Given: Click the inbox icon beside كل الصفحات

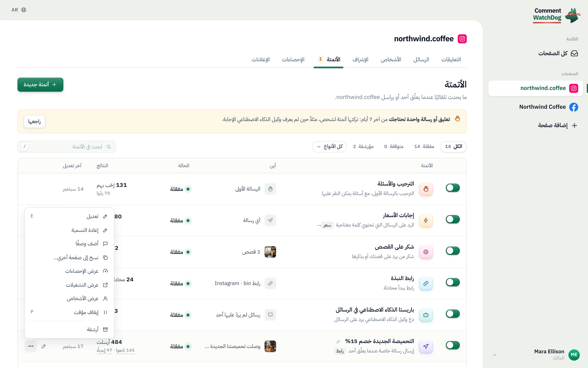Looking at the screenshot, I should point(574,53).
